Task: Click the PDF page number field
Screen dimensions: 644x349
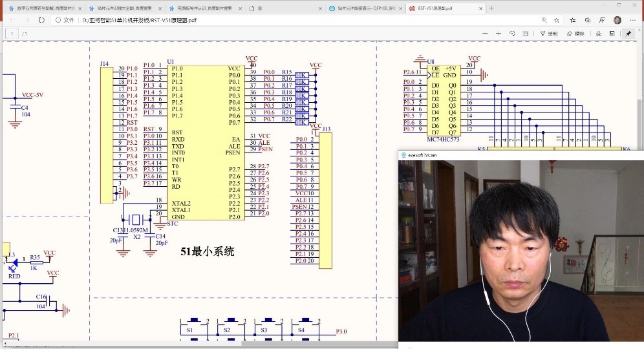Action: pos(12,33)
